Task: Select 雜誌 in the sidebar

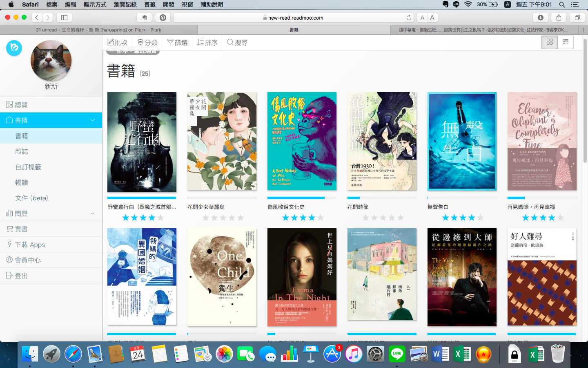Action: pos(51,151)
